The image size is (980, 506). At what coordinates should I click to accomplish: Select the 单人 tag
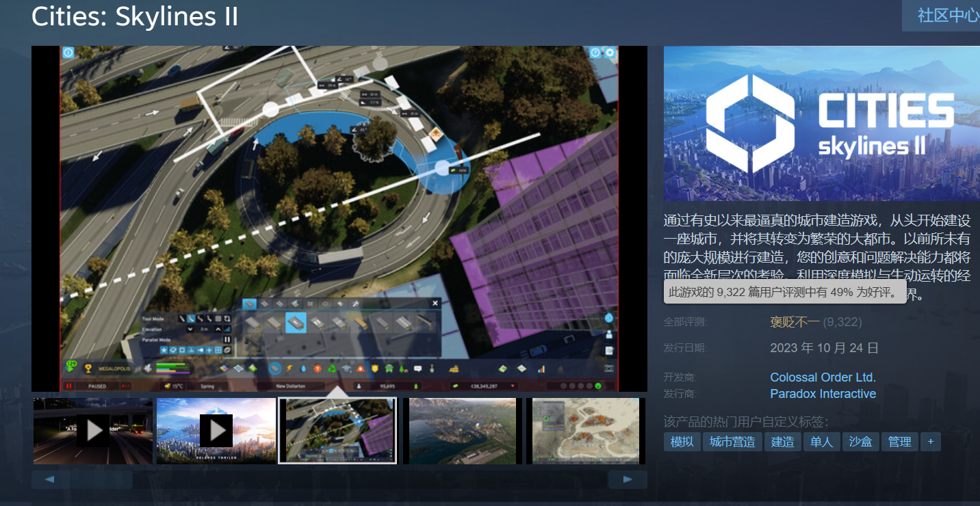pos(821,442)
